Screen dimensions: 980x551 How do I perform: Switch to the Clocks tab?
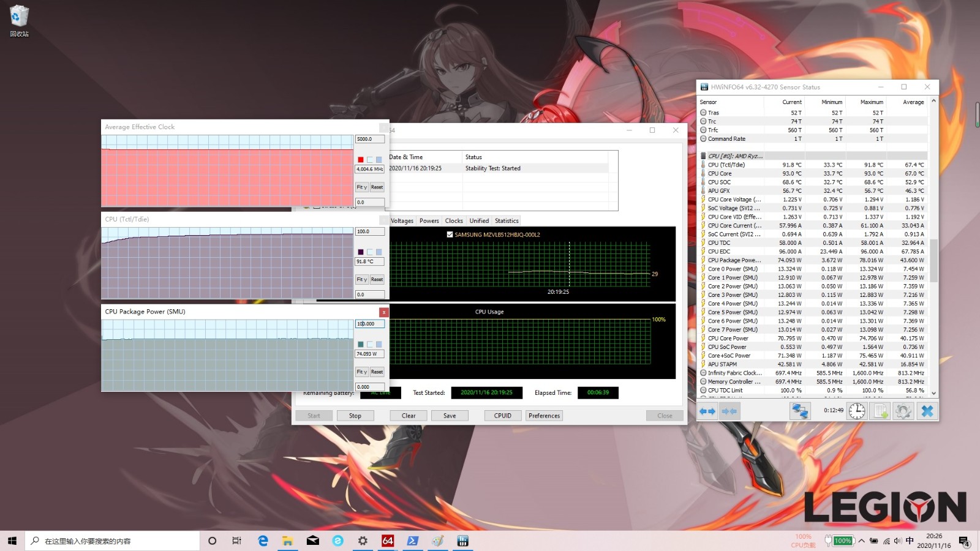tap(454, 221)
